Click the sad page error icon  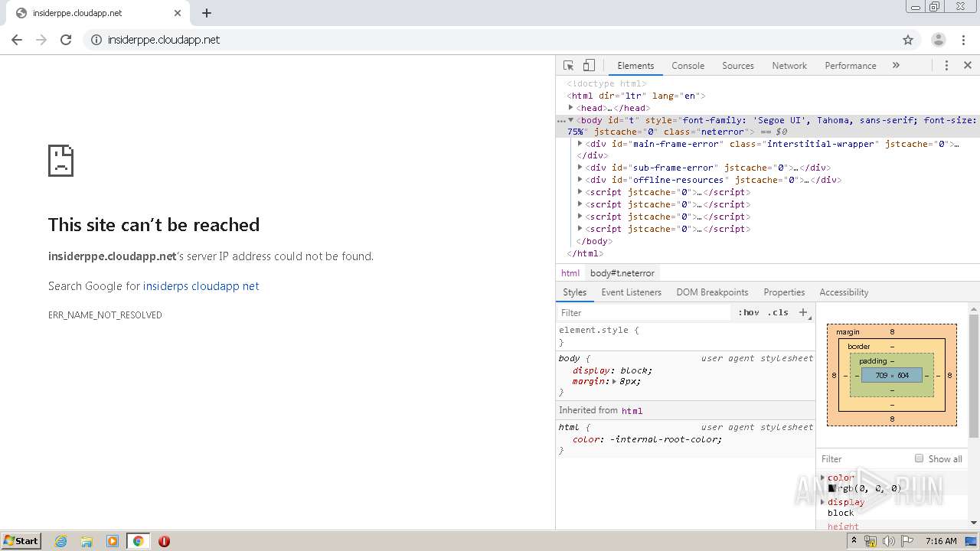coord(61,161)
